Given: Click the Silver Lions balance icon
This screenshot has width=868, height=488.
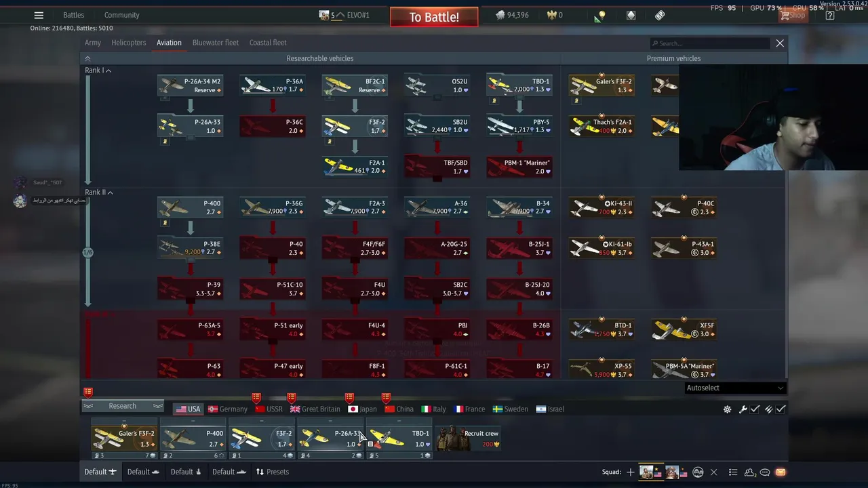Looking at the screenshot, I should [500, 15].
